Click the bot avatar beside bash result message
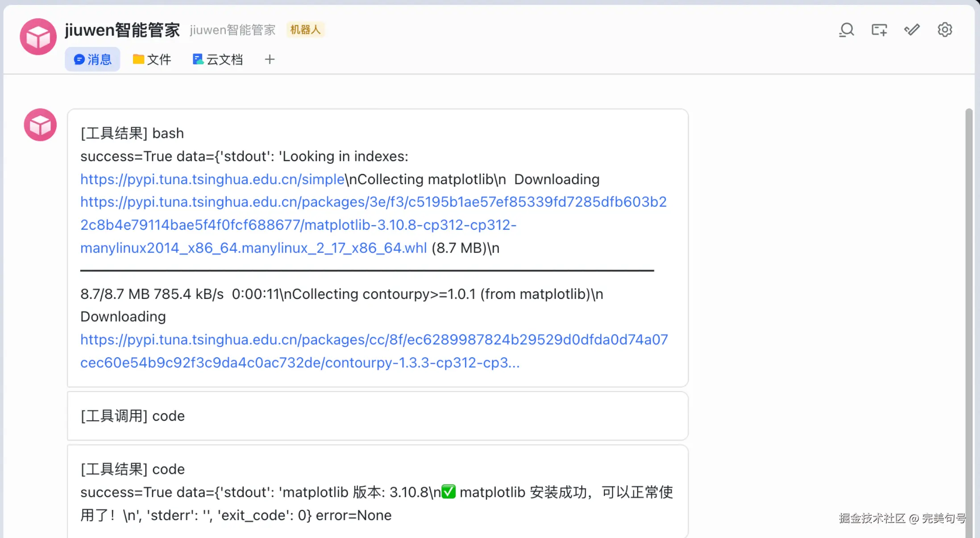The image size is (980, 538). (40, 125)
